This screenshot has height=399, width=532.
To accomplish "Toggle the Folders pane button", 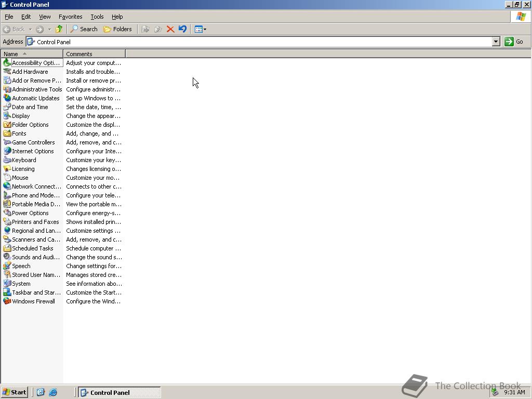I will click(117, 29).
